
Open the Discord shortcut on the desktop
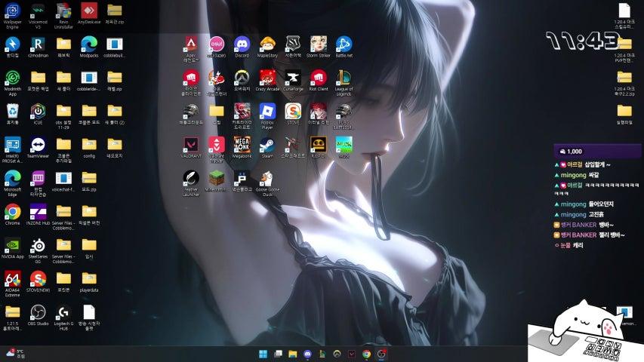tap(242, 44)
